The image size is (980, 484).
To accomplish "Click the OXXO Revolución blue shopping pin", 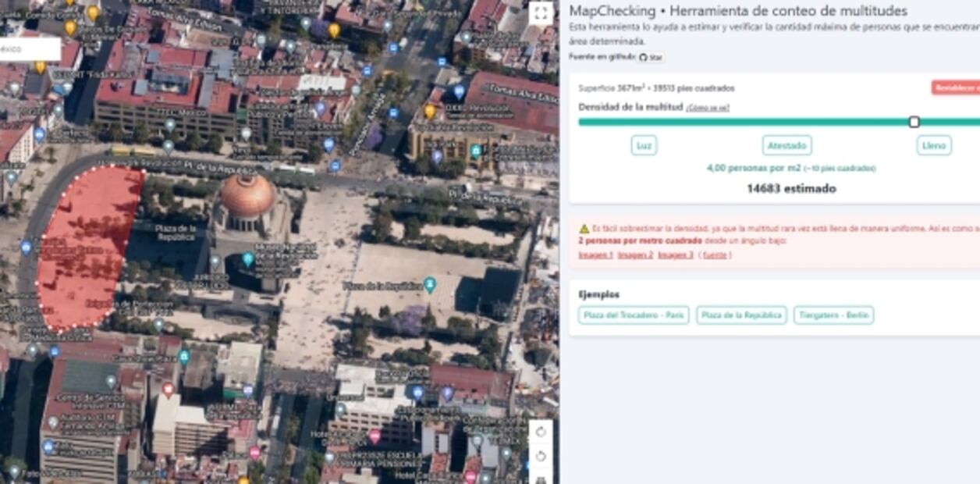I will pyautogui.click(x=459, y=92).
